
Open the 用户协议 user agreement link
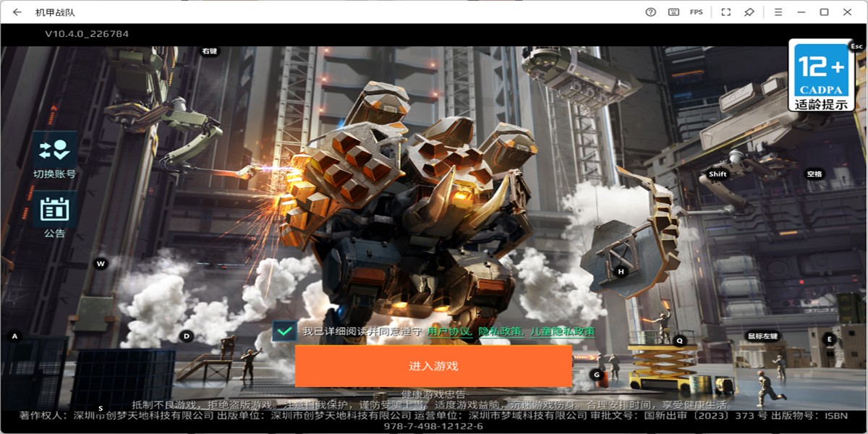[x=450, y=331]
